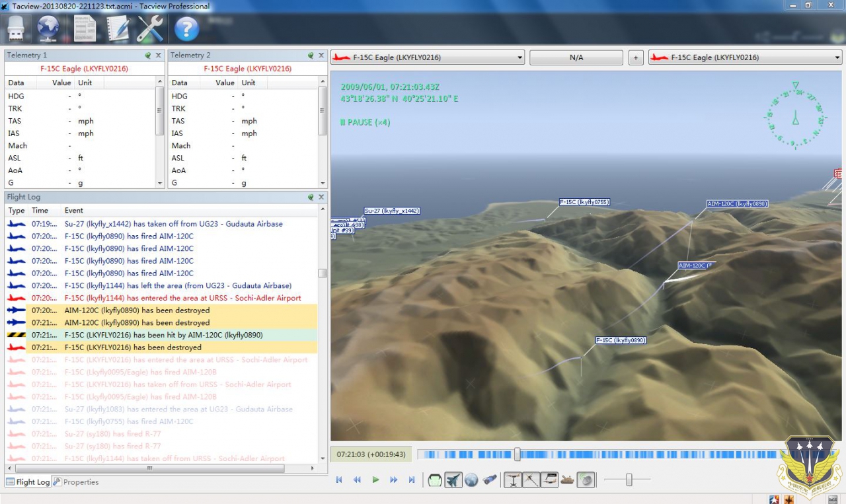Screen dimensions: 846x504
Task: Click the pin icon of Telemetry 2 panel
Action: [311, 55]
